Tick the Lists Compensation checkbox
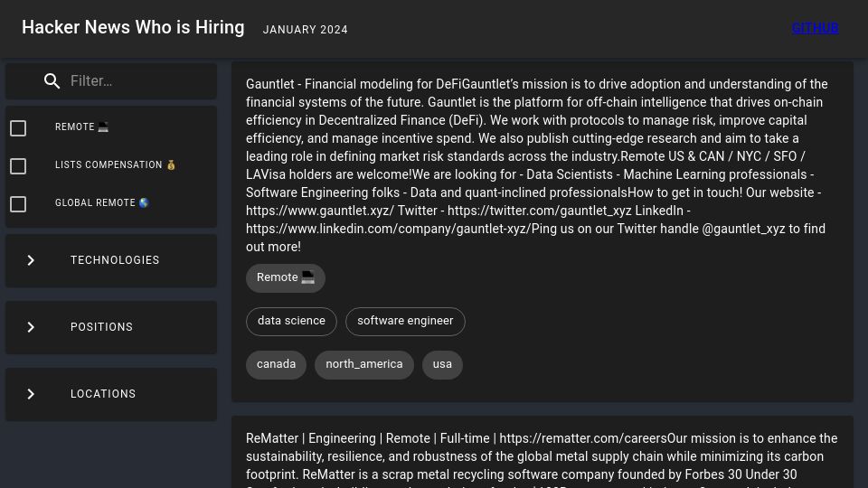Image resolution: width=868 pixels, height=488 pixels. (x=18, y=166)
